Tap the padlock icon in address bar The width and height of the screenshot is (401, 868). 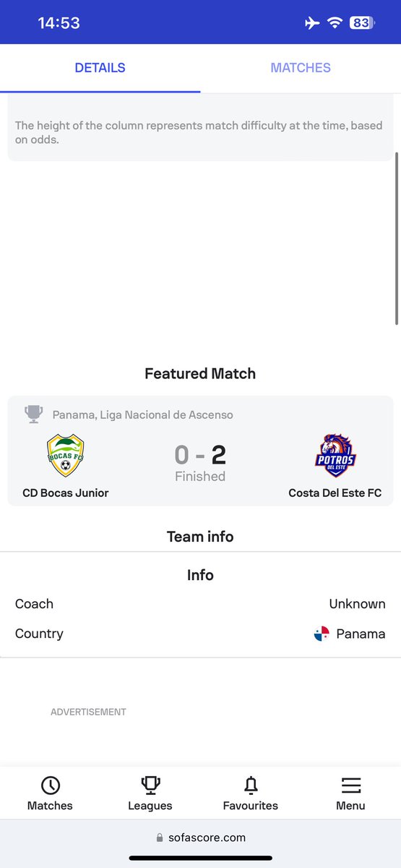[160, 838]
